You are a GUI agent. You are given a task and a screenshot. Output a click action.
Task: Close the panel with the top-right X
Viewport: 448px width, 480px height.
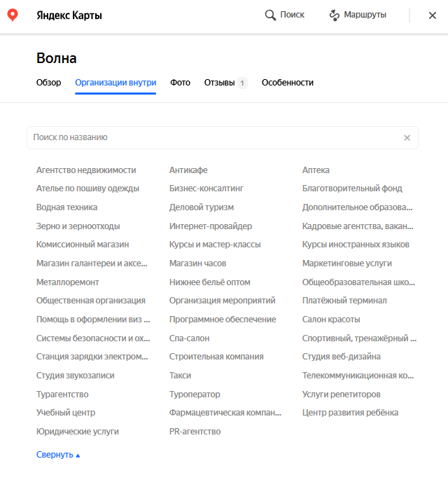[433, 15]
